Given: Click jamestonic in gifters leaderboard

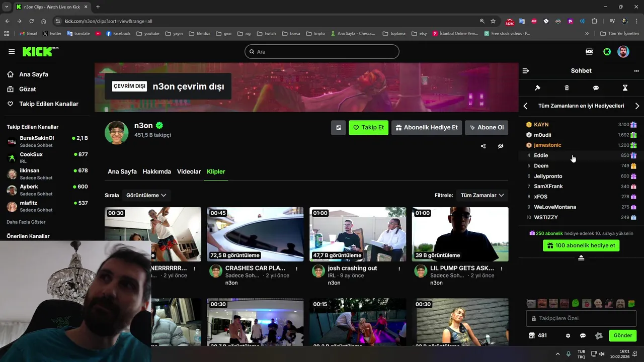Looking at the screenshot, I should [x=547, y=145].
